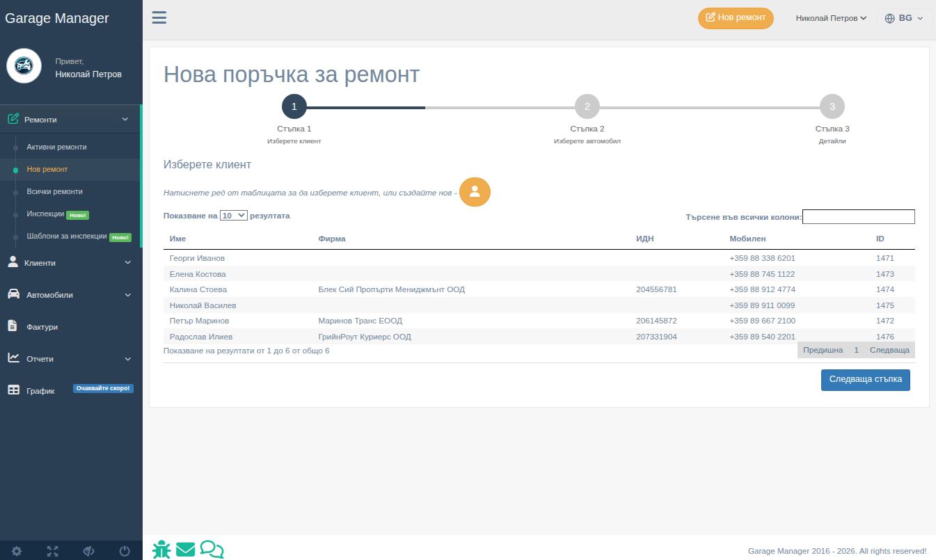The height and width of the screenshot is (560, 936).
Task: Click the user avatar logo in sidebar
Action: (24, 66)
